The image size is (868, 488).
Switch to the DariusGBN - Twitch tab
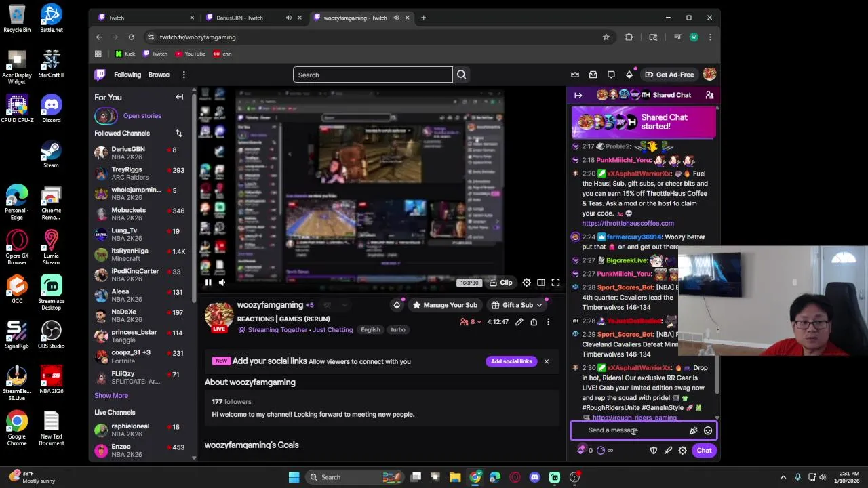[x=250, y=18]
